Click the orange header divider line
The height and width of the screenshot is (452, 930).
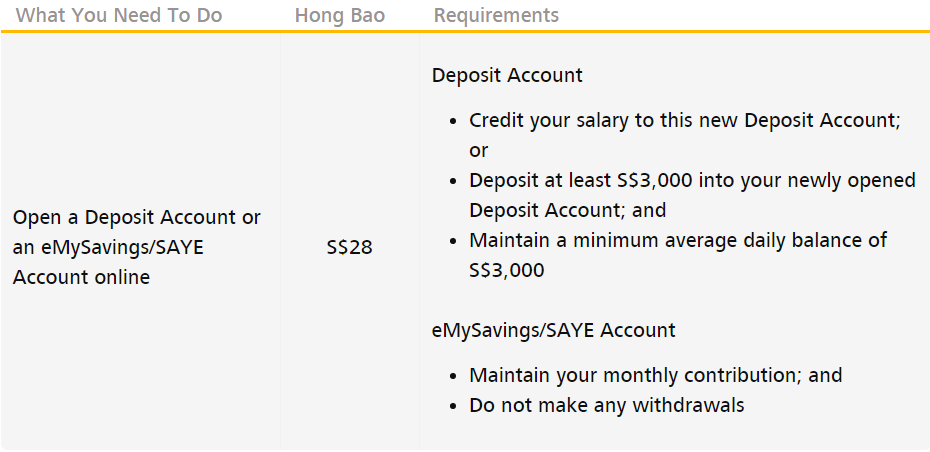tap(465, 31)
